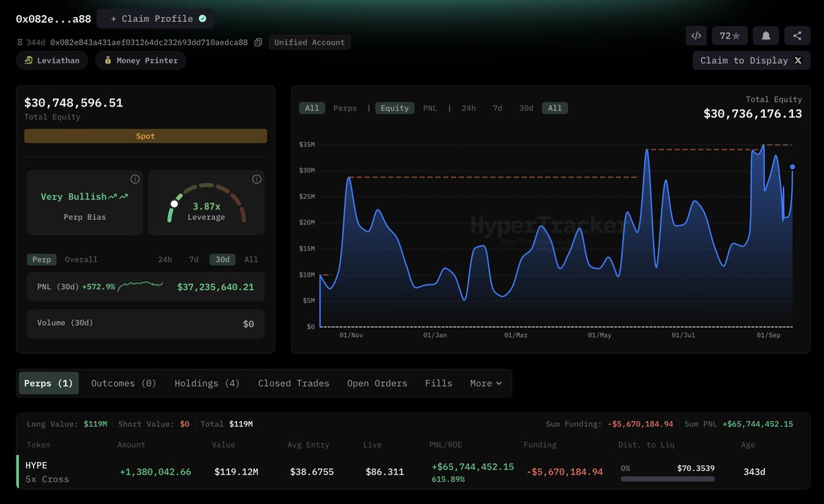The image size is (824, 504).
Task: Toggle chart to Perps view
Action: 345,108
